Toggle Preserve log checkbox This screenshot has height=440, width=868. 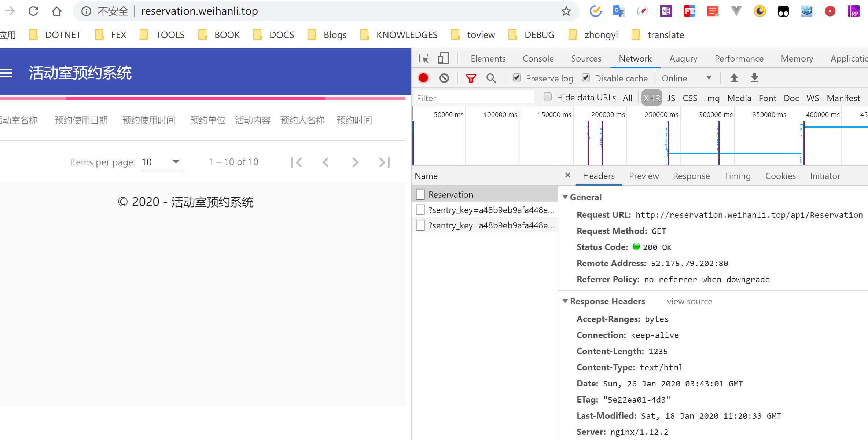pyautogui.click(x=517, y=77)
